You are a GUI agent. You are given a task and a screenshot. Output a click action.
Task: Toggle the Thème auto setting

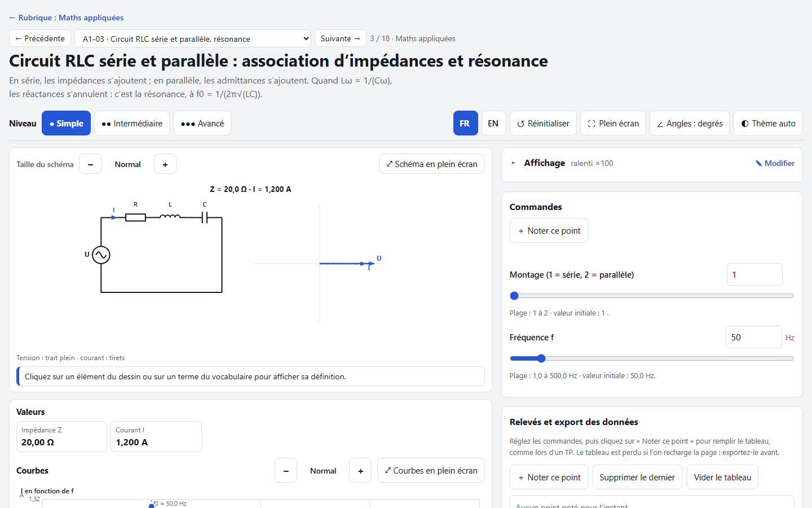click(768, 124)
